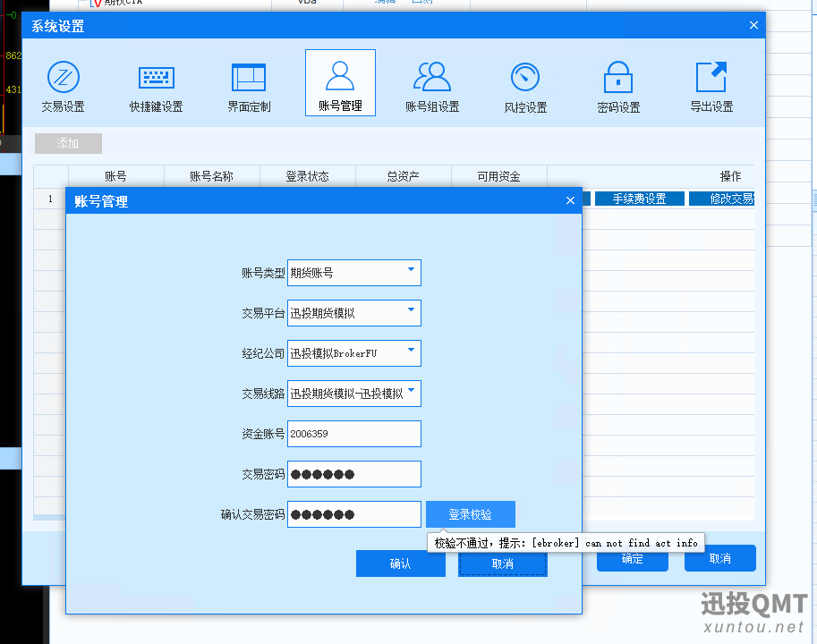Click the 资金账号 input field
This screenshot has width=817, height=644.
(x=353, y=434)
